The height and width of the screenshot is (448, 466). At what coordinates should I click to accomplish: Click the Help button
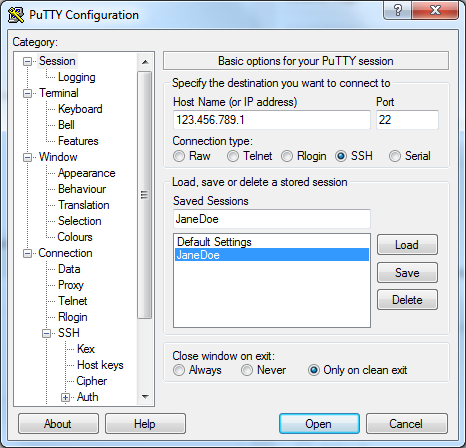click(x=145, y=424)
